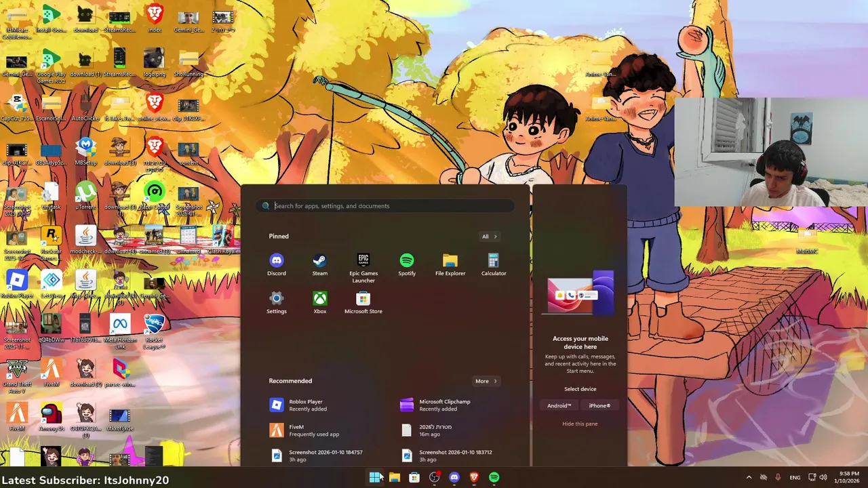Select the µTorrent desktop shortcut

85,196
